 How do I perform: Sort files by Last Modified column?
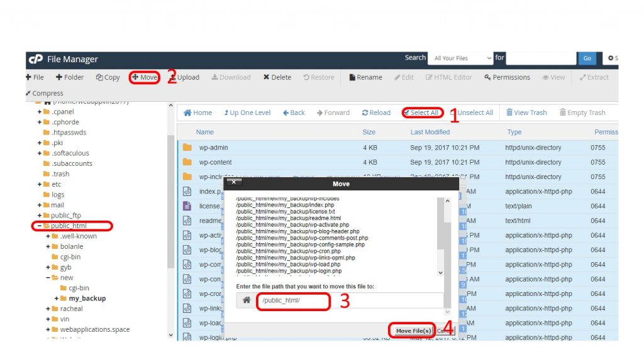(430, 132)
